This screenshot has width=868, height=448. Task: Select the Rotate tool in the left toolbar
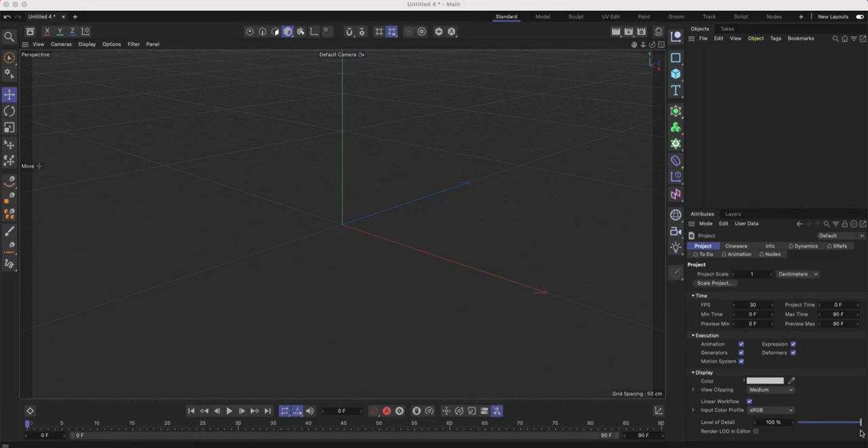click(9, 111)
